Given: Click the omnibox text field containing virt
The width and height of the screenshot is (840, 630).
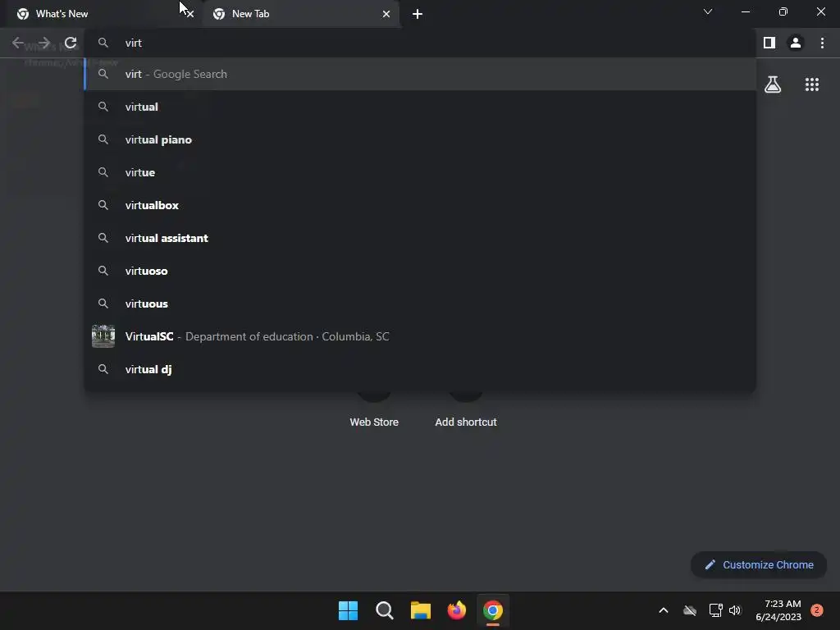Looking at the screenshot, I should point(421,43).
